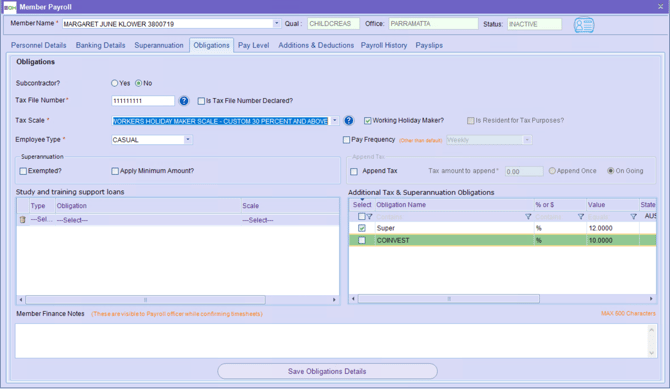Enable Pay Frequency other than default
This screenshot has height=389, width=670.
(347, 140)
